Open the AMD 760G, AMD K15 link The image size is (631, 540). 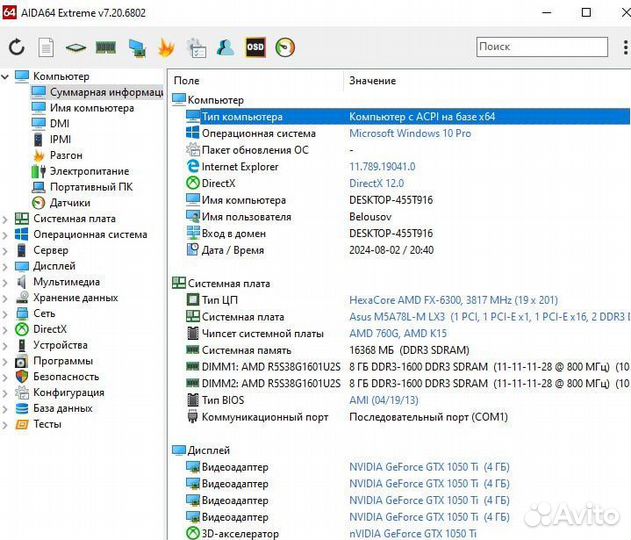tap(398, 334)
